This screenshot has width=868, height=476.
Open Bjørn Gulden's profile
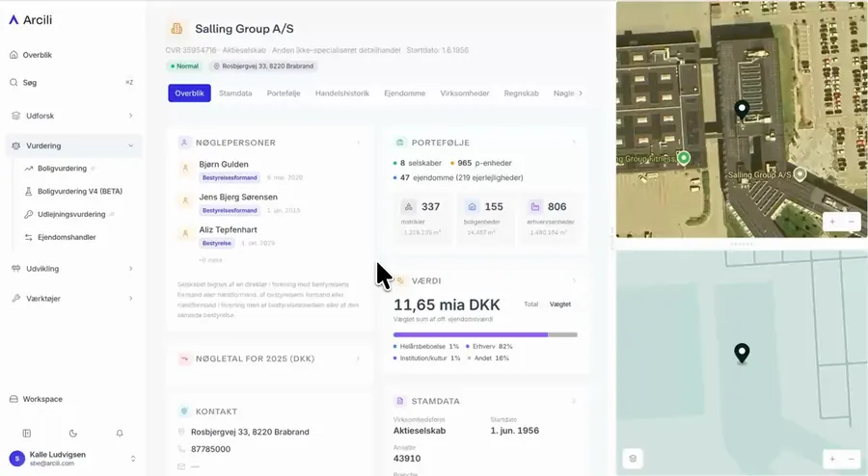tap(224, 164)
